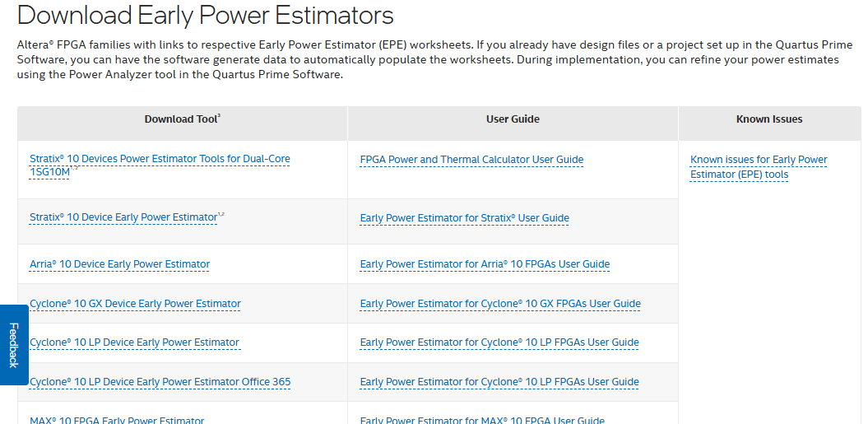Click the Download Early Power Estimators heading
The height and width of the screenshot is (424, 868).
(206, 15)
